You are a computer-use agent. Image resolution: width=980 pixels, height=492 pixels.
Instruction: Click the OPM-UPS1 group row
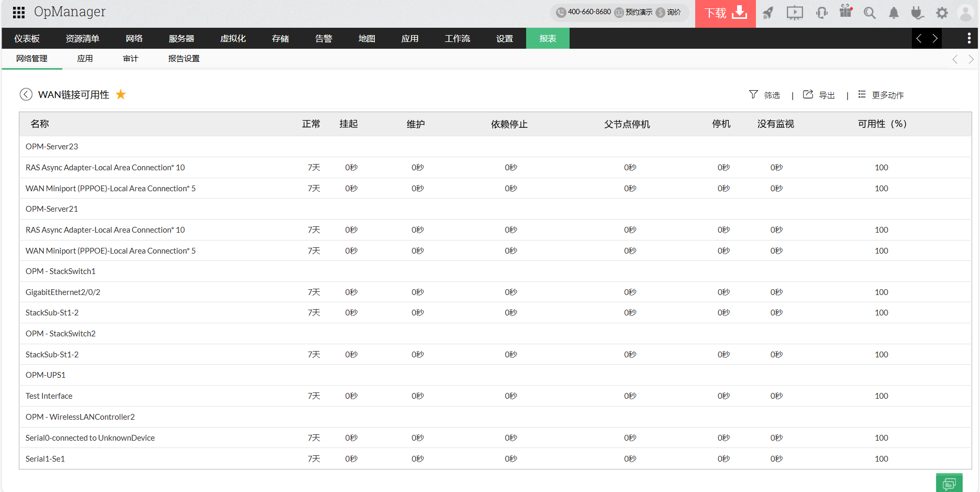click(x=495, y=375)
